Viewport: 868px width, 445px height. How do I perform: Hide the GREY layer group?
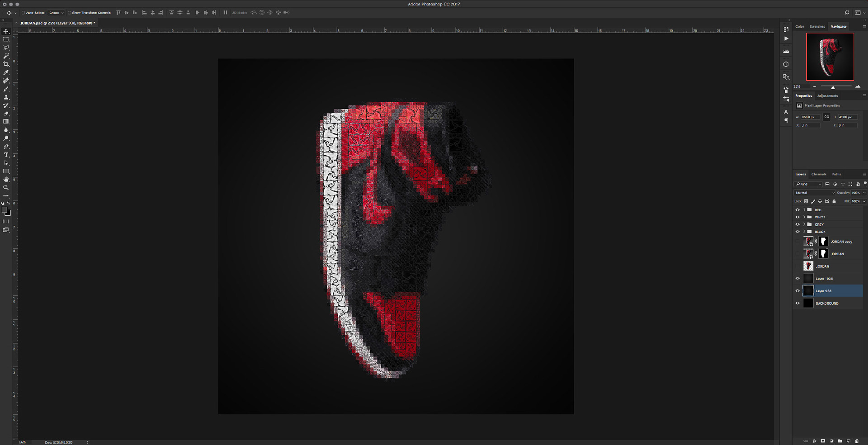tap(797, 224)
